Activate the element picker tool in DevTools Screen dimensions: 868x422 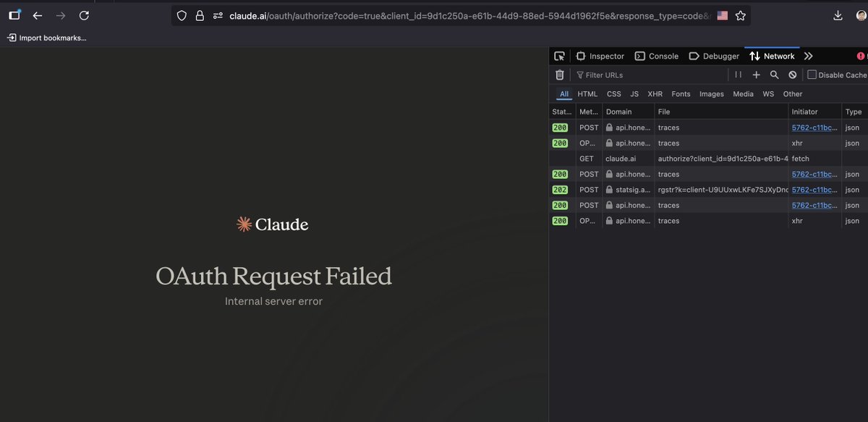click(x=559, y=56)
